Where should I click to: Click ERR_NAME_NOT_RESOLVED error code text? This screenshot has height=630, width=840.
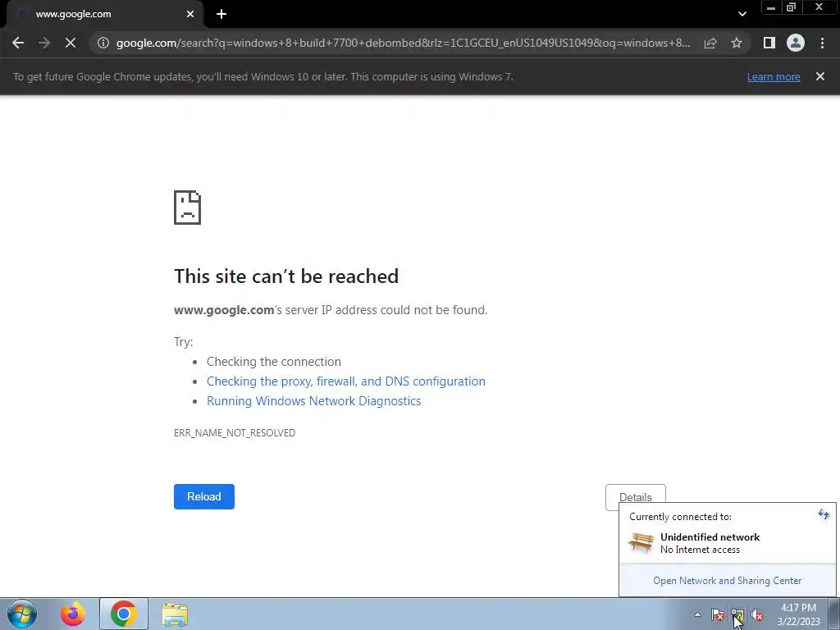tap(235, 433)
